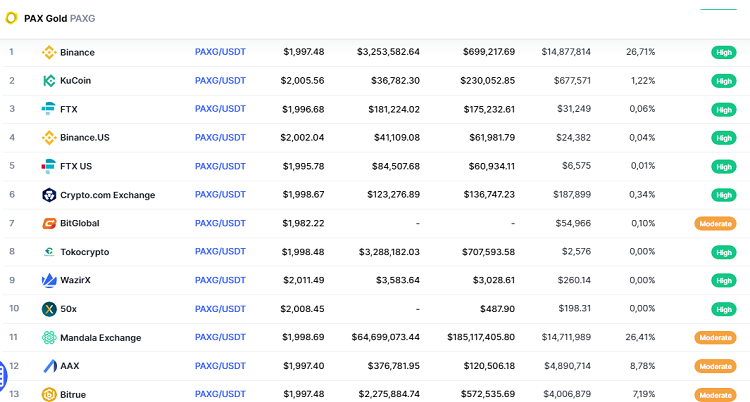Screen dimensions: 750x402
Task: Open BitGlobal PAXG/USDT pair link
Action: tap(220, 223)
